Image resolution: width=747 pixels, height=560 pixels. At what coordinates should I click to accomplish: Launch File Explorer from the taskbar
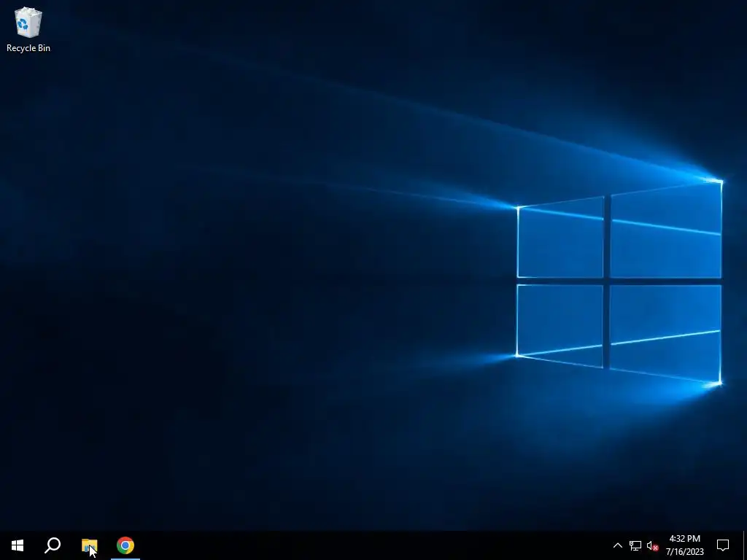point(89,545)
